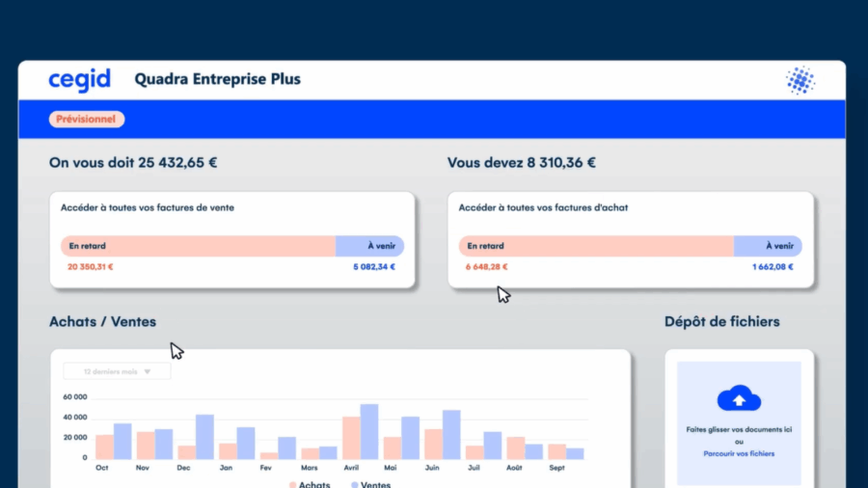Click En retard segment in purchase invoices bar

click(x=596, y=246)
